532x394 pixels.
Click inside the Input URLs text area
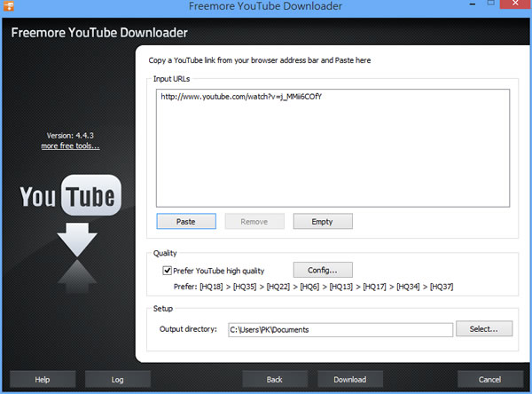tap(332, 148)
